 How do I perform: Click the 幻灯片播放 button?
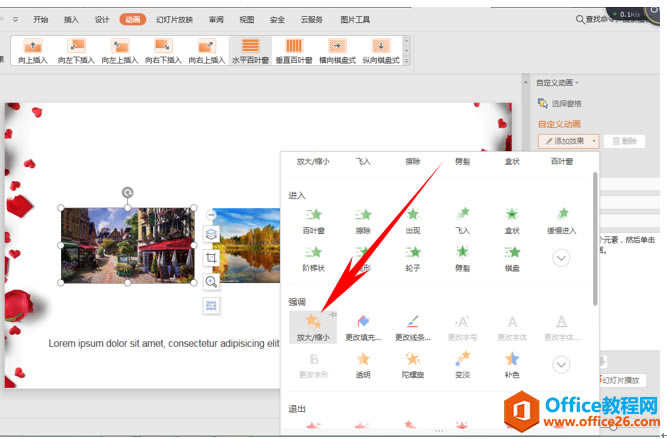coord(621,380)
